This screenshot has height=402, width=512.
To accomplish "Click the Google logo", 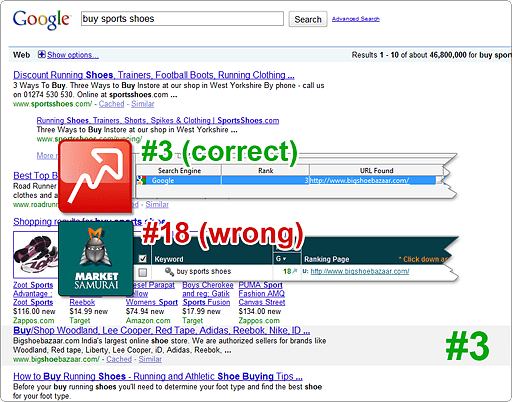I will pyautogui.click(x=41, y=20).
